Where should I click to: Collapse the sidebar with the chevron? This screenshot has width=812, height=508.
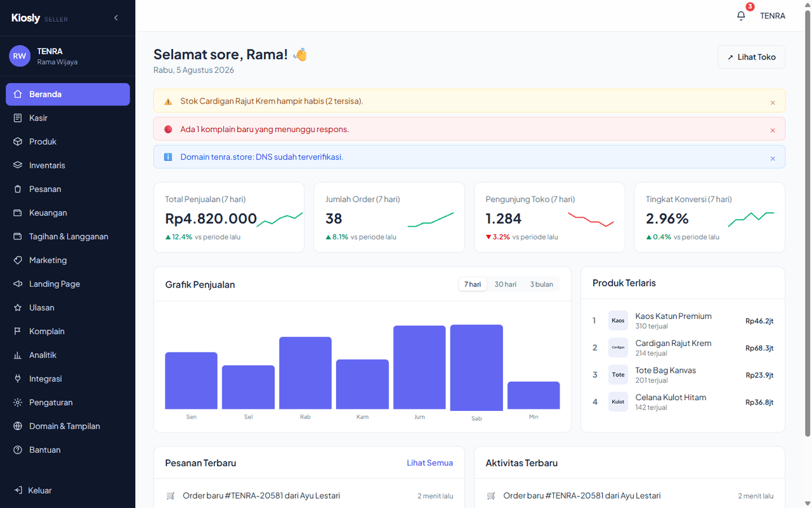pyautogui.click(x=116, y=18)
